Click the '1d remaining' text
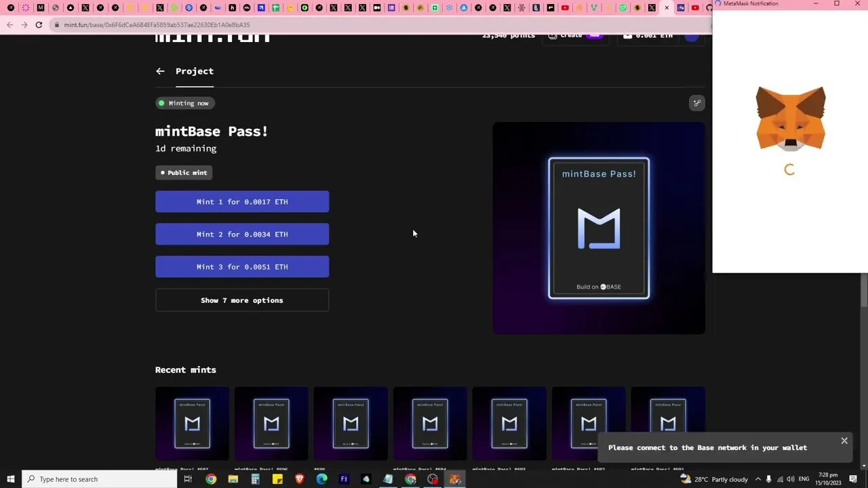 (186, 148)
